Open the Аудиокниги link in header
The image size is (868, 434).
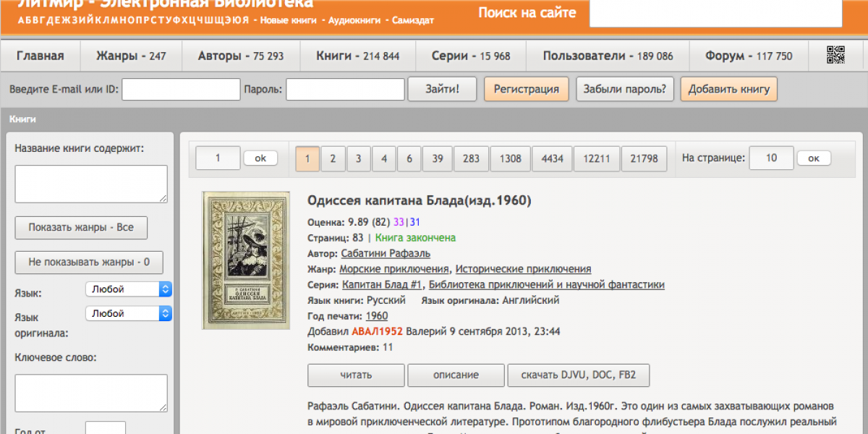354,20
